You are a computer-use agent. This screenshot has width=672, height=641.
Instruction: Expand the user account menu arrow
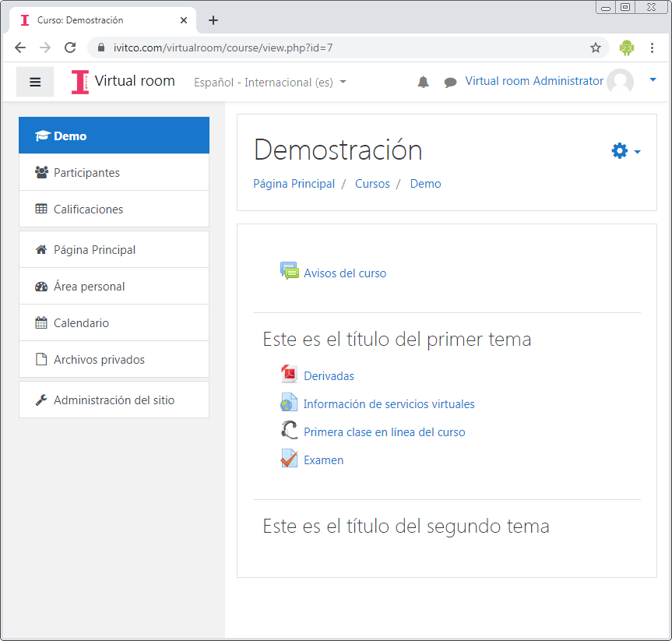point(653,79)
